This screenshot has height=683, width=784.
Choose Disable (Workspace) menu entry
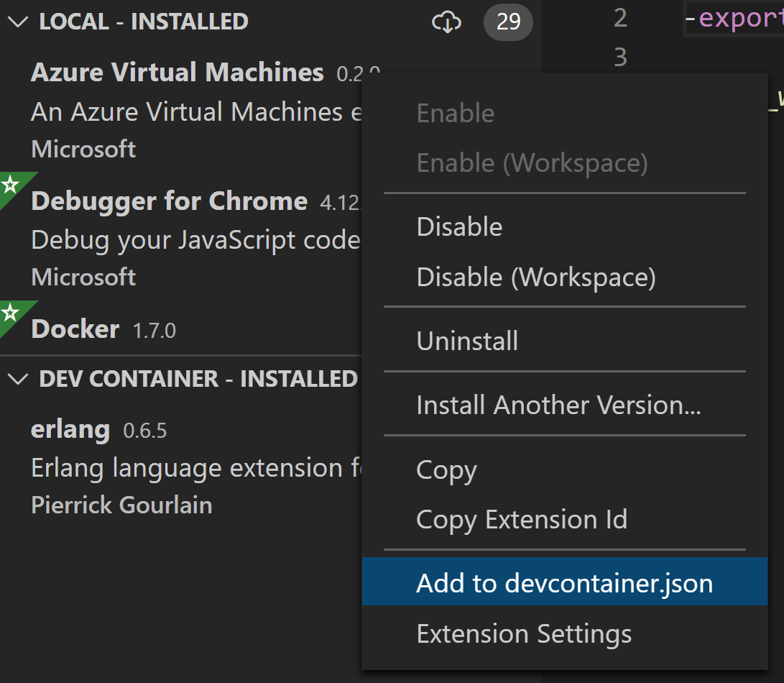[535, 277]
